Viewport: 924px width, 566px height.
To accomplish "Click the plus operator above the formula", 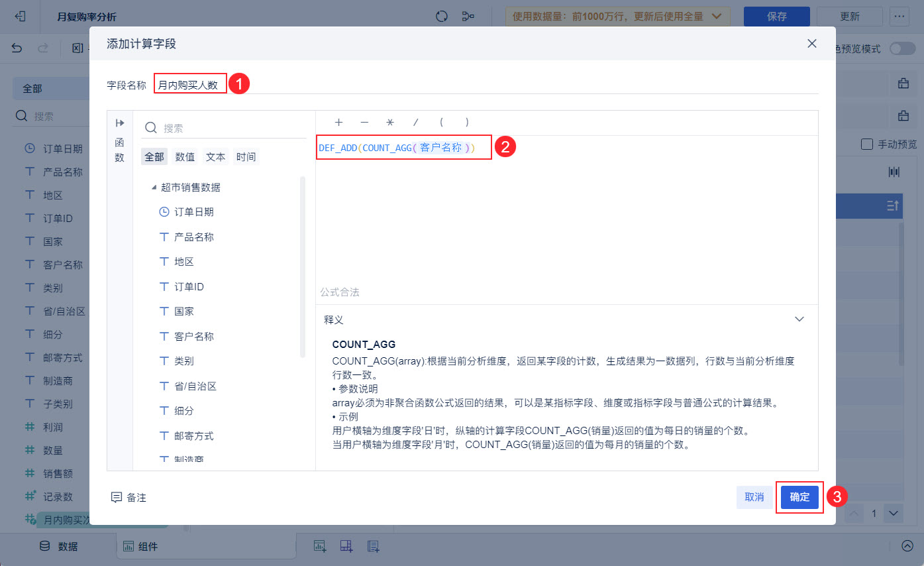I will click(x=338, y=123).
